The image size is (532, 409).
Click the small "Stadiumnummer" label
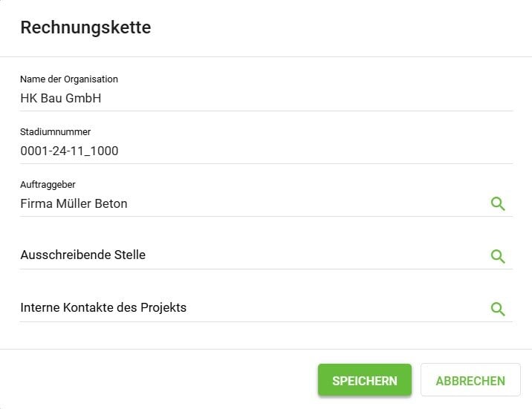[x=55, y=131]
